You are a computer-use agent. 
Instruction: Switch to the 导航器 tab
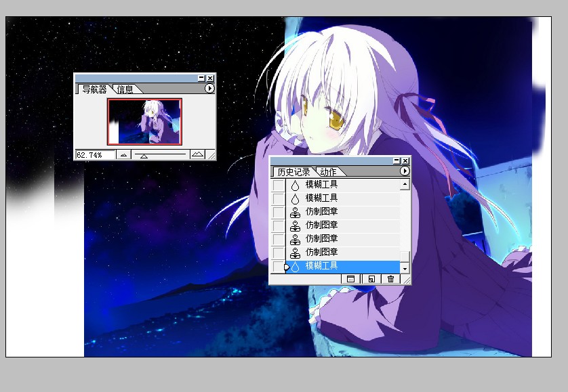(x=94, y=89)
